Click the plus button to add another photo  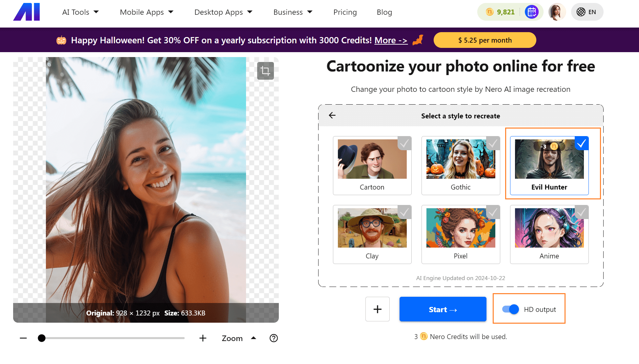click(377, 309)
